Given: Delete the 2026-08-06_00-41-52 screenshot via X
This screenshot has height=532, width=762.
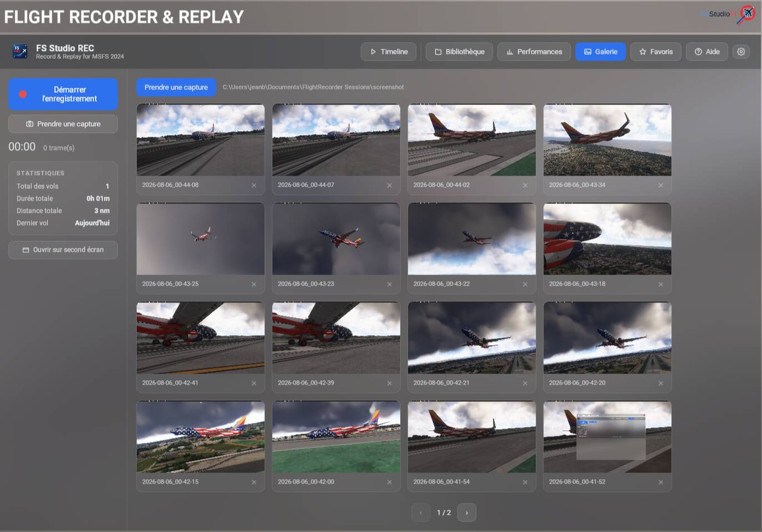Looking at the screenshot, I should pyautogui.click(x=661, y=482).
